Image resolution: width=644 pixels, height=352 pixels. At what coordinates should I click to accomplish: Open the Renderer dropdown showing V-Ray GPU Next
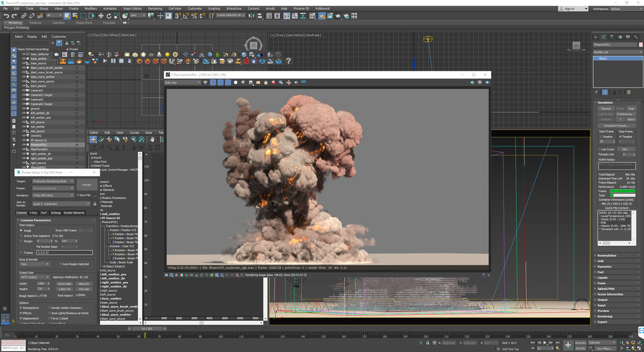pyautogui.click(x=52, y=195)
